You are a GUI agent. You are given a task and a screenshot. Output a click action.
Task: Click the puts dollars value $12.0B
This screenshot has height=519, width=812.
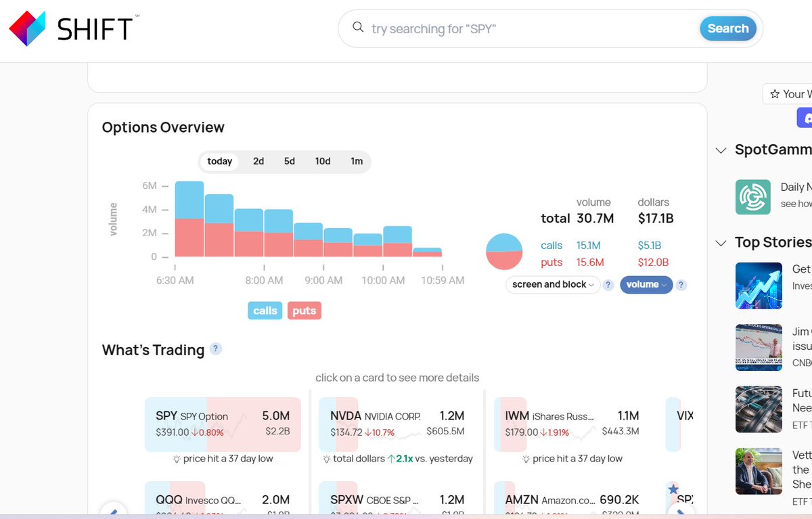(653, 263)
